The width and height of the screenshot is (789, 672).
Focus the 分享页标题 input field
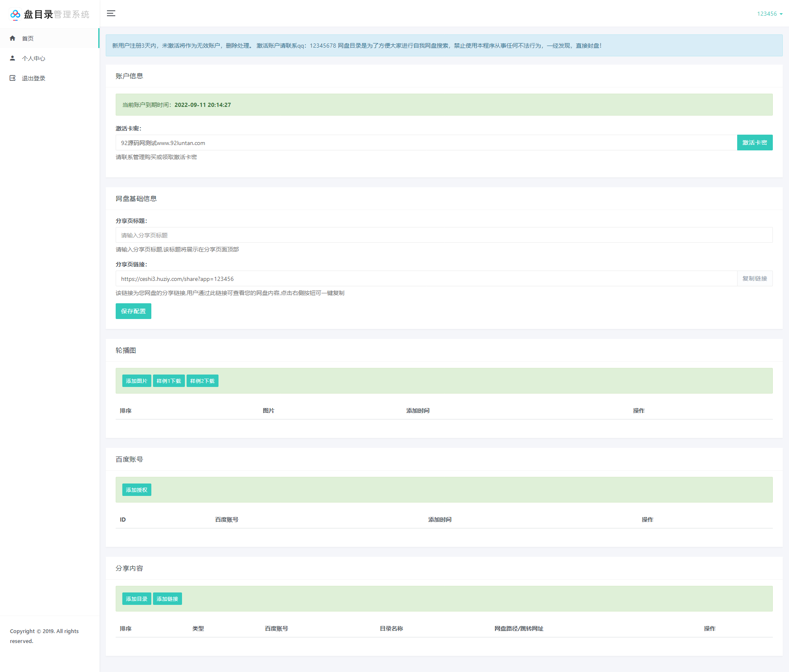[444, 235]
